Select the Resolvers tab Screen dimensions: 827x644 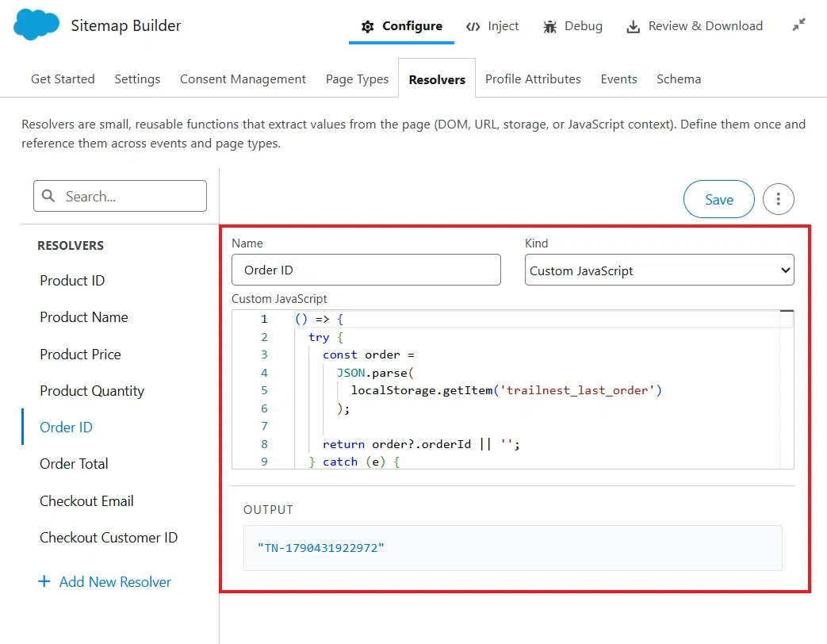point(437,79)
